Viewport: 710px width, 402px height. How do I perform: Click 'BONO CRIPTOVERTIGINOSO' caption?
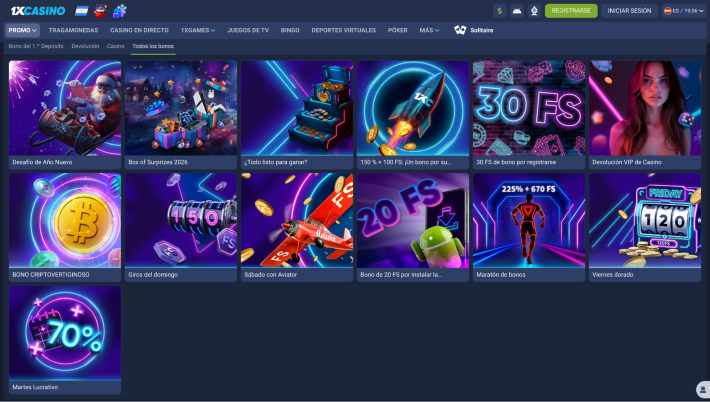(51, 275)
